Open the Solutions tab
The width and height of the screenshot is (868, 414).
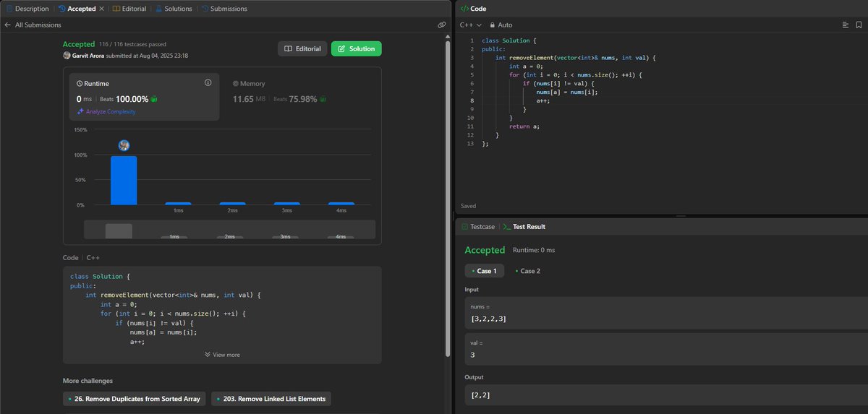[174, 9]
